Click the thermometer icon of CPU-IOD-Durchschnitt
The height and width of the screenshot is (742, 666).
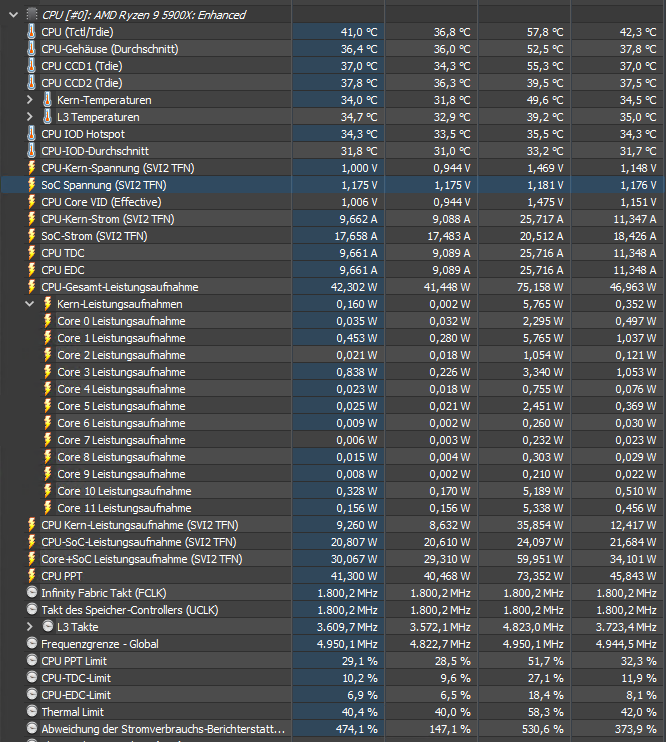click(31, 151)
